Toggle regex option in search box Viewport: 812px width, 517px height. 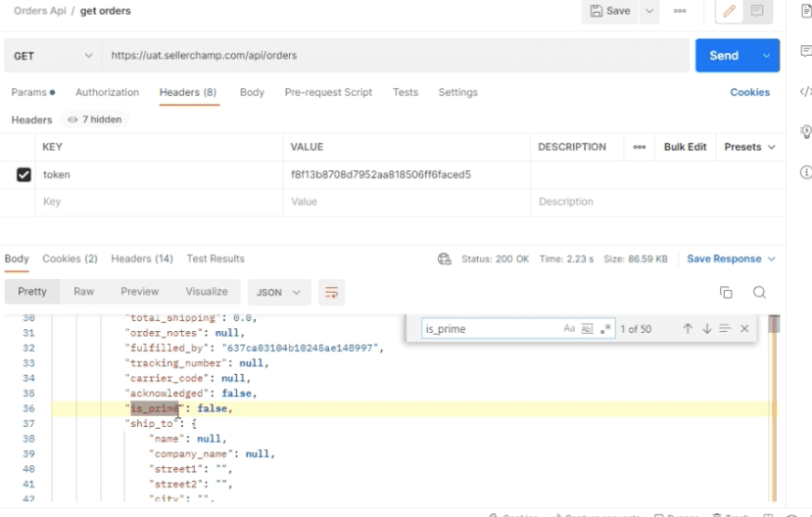pos(605,329)
